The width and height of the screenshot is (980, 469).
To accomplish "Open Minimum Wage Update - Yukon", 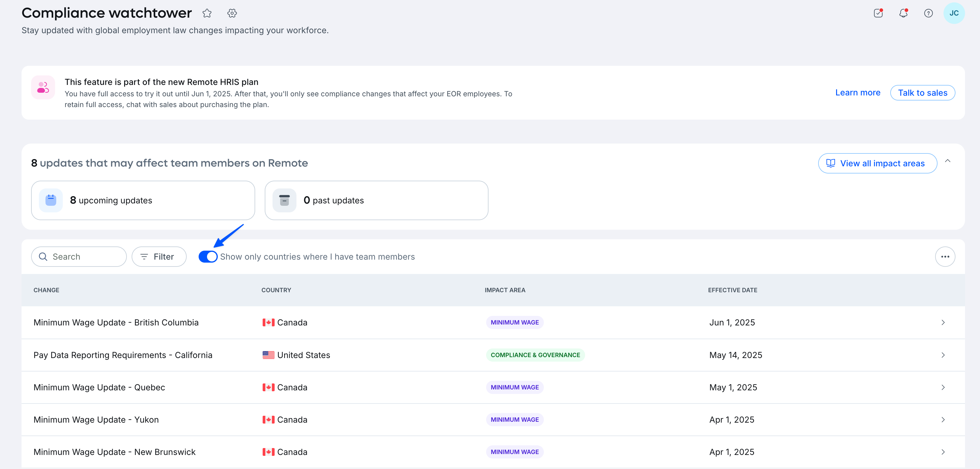I will coord(96,420).
